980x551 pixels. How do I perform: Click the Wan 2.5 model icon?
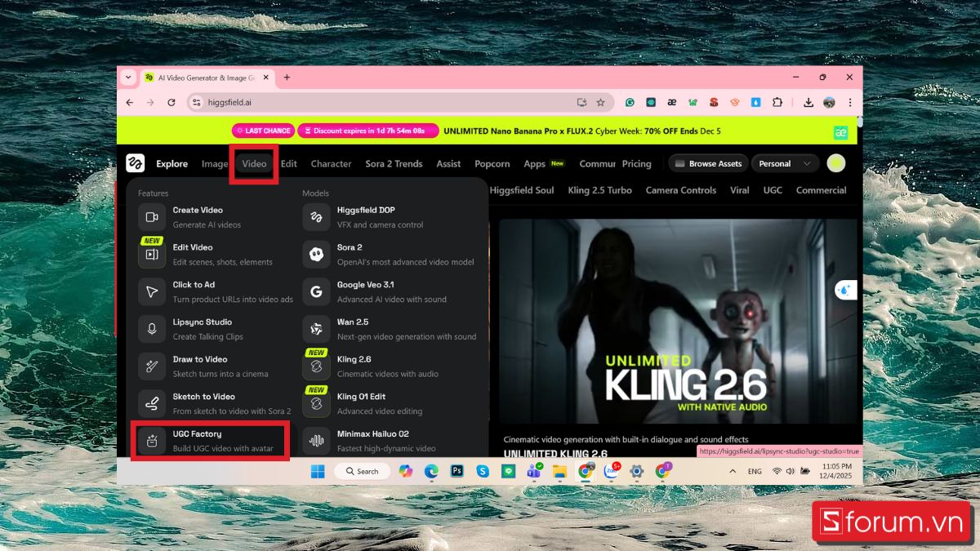[x=316, y=329]
